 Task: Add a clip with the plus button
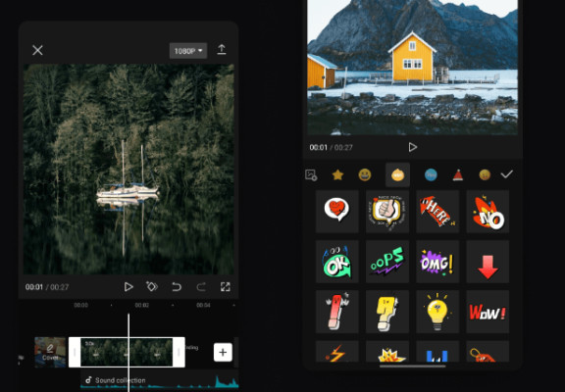click(x=223, y=352)
